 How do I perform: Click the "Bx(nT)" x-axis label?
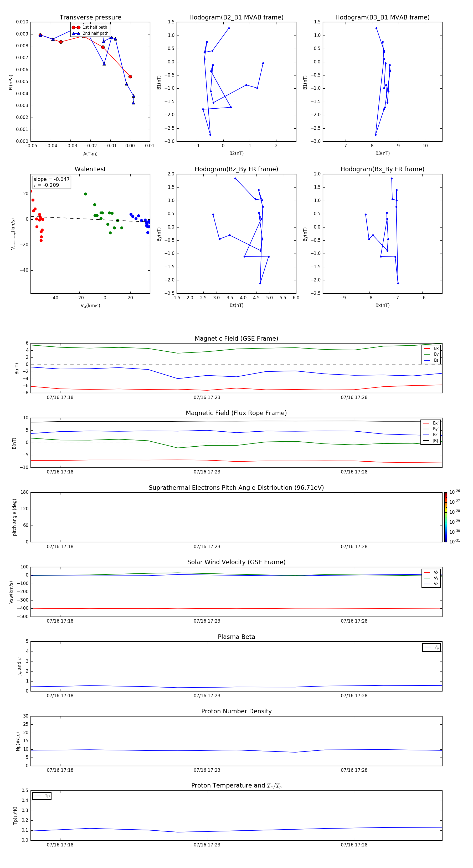[x=382, y=305]
